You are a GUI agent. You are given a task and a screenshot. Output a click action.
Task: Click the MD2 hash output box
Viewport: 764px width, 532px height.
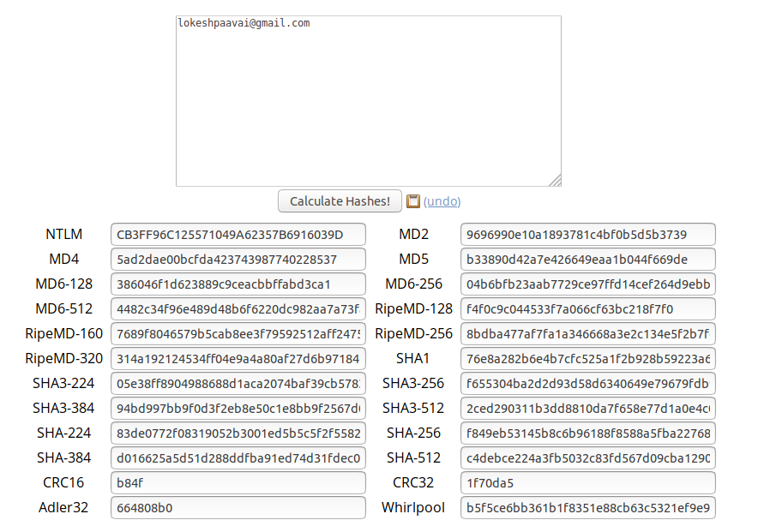[x=588, y=234]
